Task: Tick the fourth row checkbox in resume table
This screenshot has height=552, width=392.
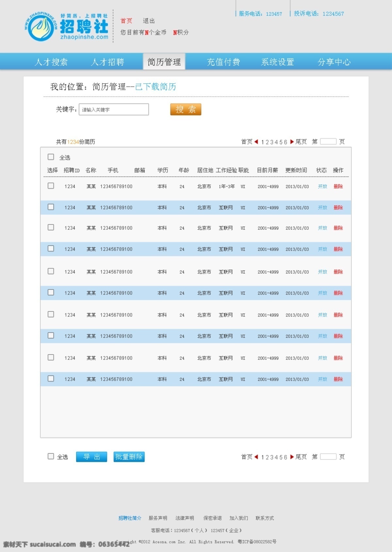Action: point(51,249)
